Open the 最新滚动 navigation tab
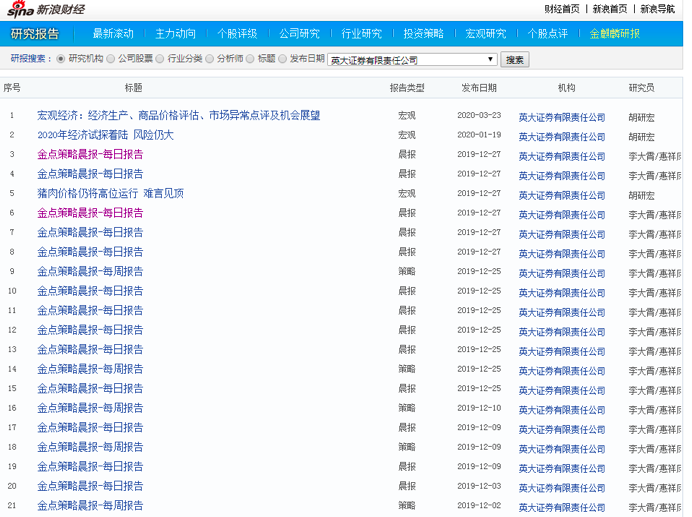The height and width of the screenshot is (517, 692). (x=113, y=34)
